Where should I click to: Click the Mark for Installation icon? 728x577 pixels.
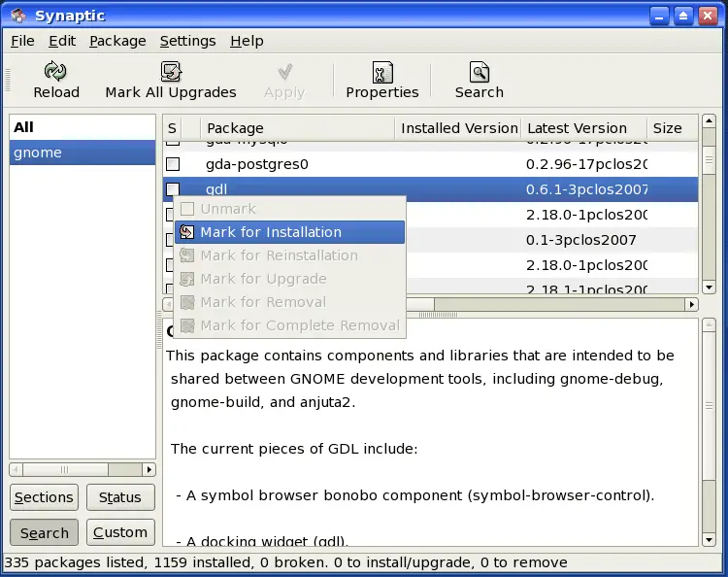(x=187, y=232)
